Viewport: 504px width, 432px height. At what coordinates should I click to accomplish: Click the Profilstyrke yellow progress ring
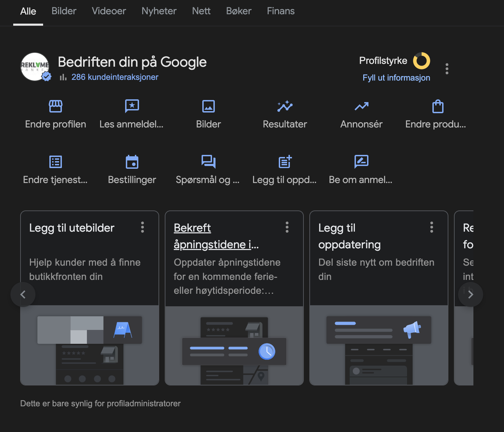421,61
